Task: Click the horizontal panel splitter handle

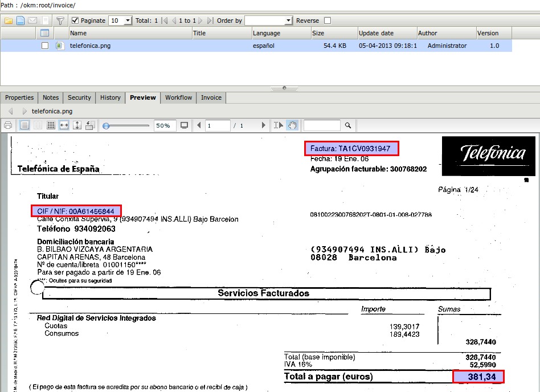Action: 284,88
